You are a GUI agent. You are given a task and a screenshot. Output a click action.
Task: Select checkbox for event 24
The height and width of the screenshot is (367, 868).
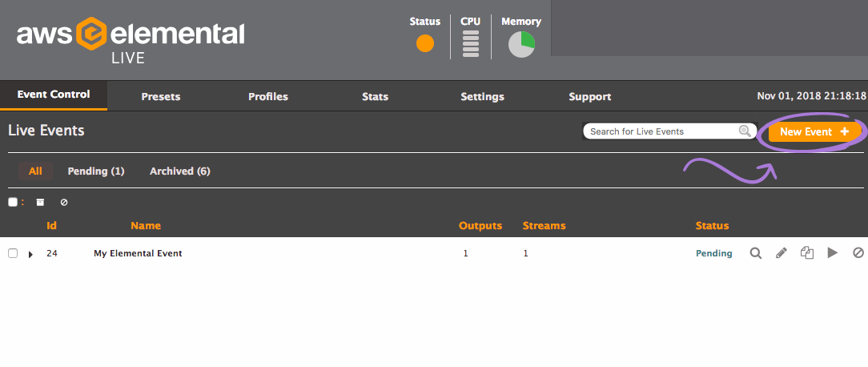click(13, 253)
